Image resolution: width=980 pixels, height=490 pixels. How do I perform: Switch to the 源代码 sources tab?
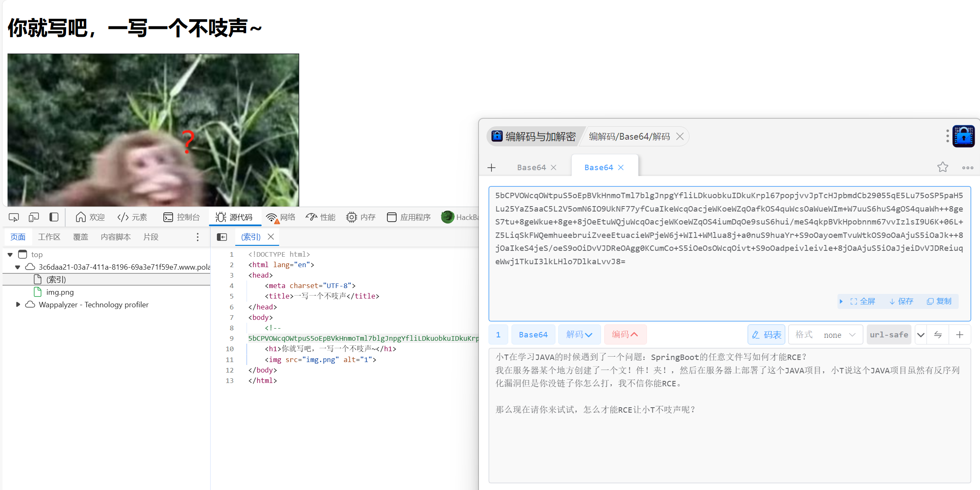(234, 217)
